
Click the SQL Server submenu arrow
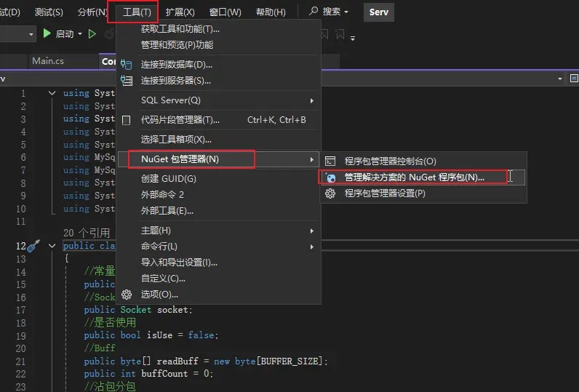coord(312,100)
